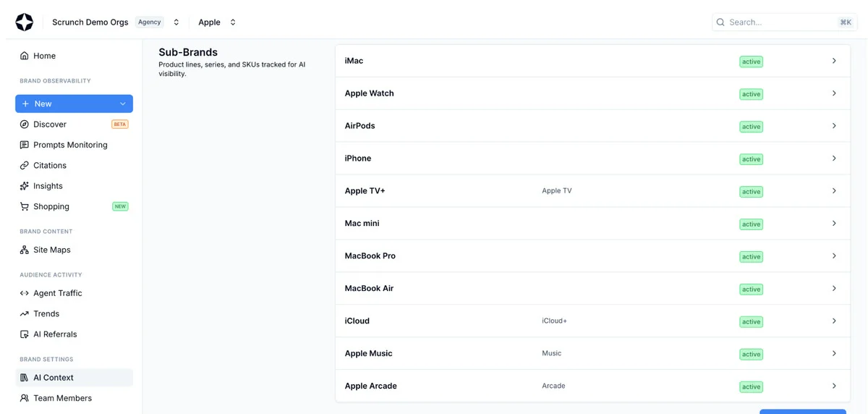Image resolution: width=868 pixels, height=414 pixels.
Task: Open the Scrunch Demo Orgs switcher arrows
Action: (176, 22)
